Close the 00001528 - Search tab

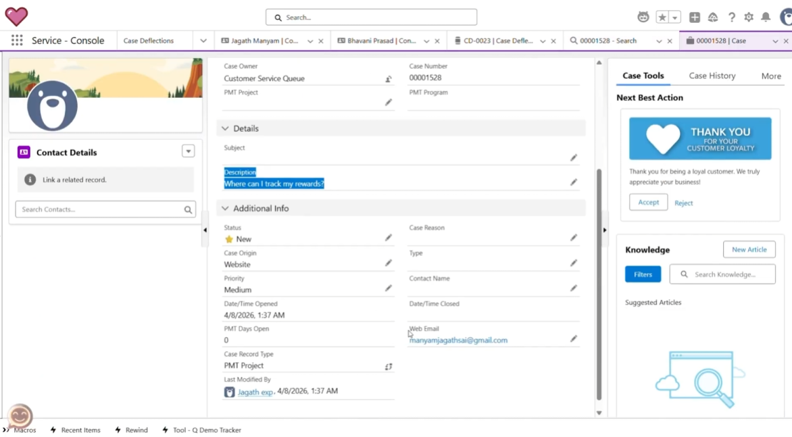tap(670, 41)
